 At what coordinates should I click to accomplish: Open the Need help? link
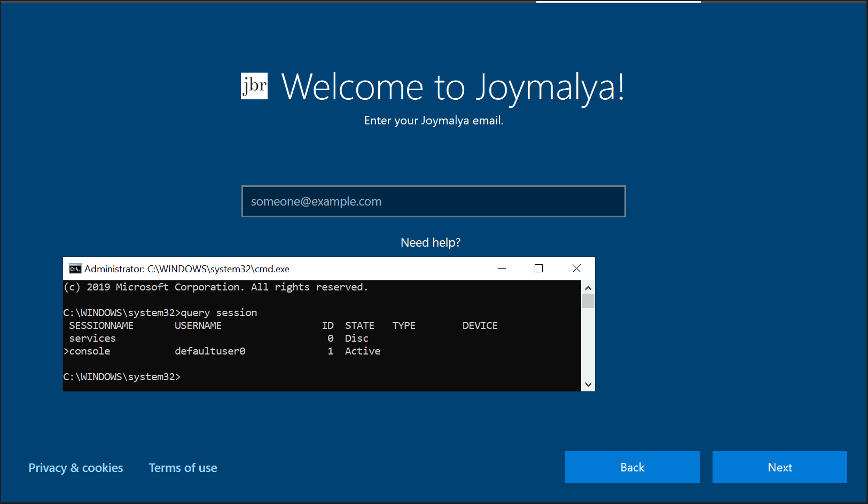click(431, 242)
